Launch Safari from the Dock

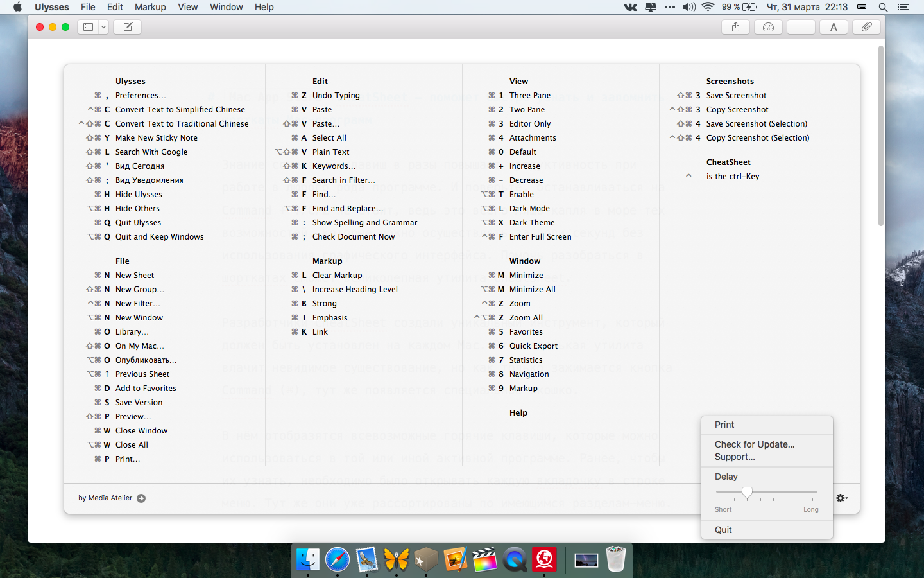coord(338,560)
